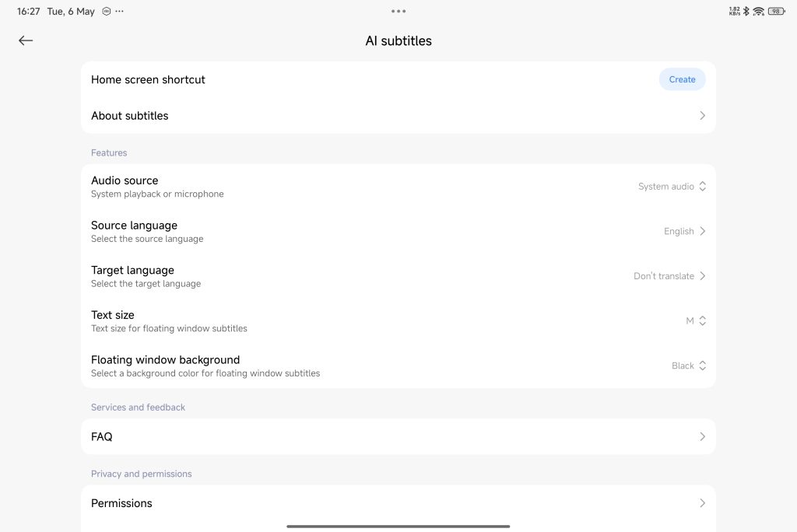Change Floating window background color selector

688,366
